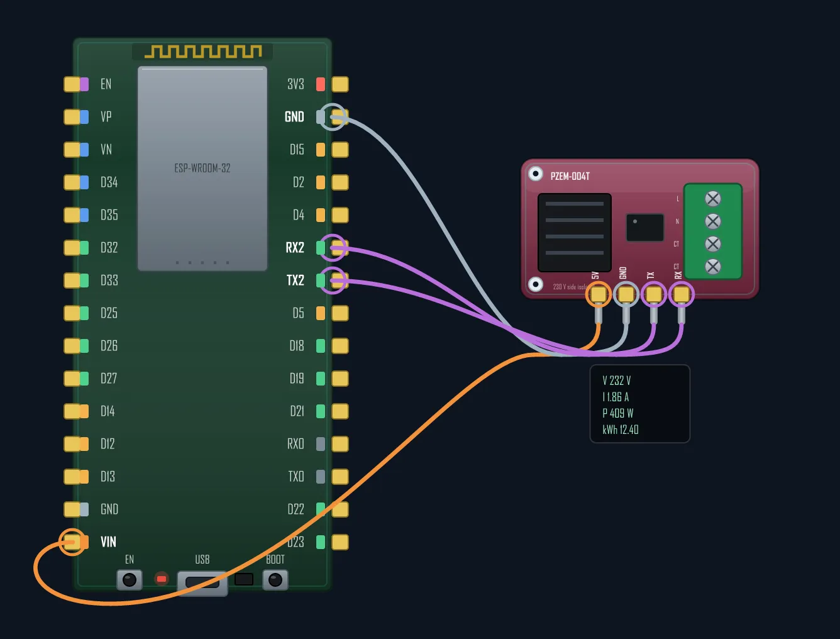Select the D19 pin pad
The width and height of the screenshot is (840, 639).
340,379
